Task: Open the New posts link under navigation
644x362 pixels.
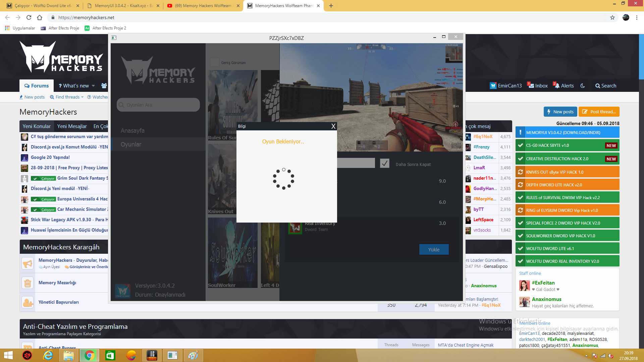Action: tap(32, 97)
